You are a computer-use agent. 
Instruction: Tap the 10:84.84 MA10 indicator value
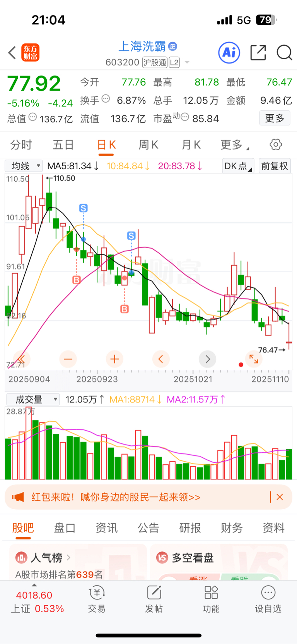pos(128,166)
